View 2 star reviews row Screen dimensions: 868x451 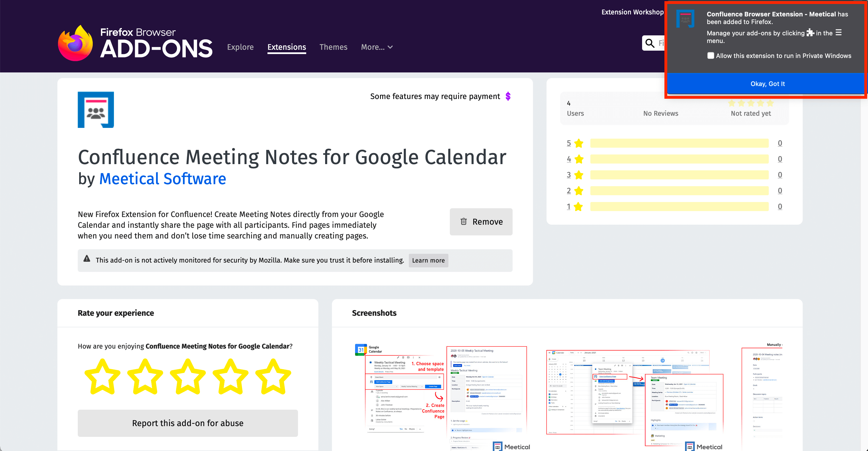(674, 191)
